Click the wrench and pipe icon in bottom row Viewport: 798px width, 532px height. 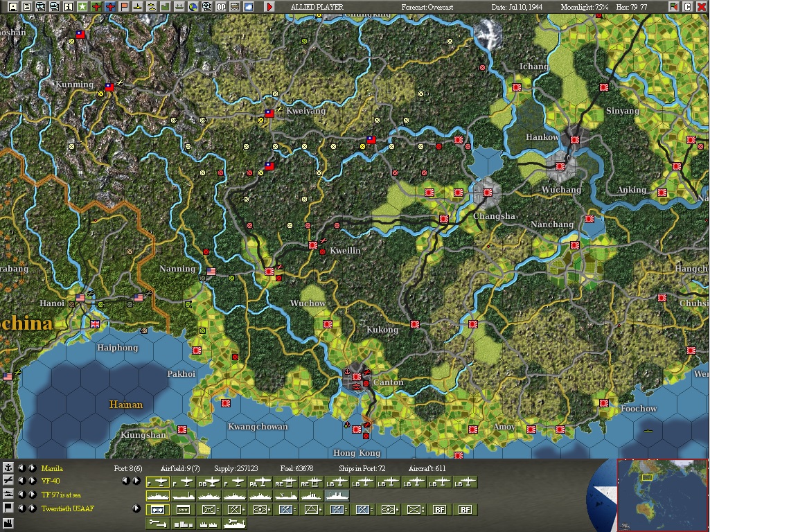(x=158, y=524)
